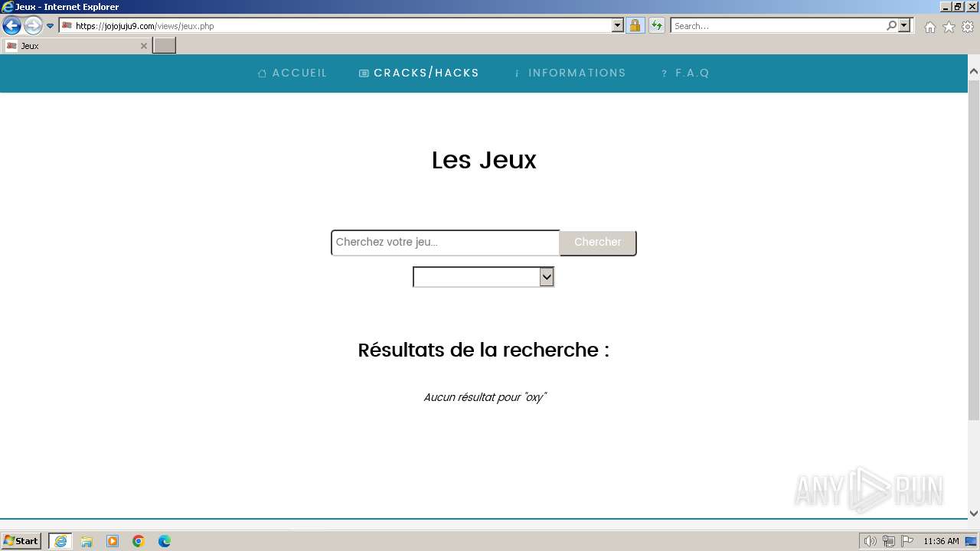Screen dimensions: 980x551
Task: Go back with the browser Back arrow
Action: click(11, 26)
